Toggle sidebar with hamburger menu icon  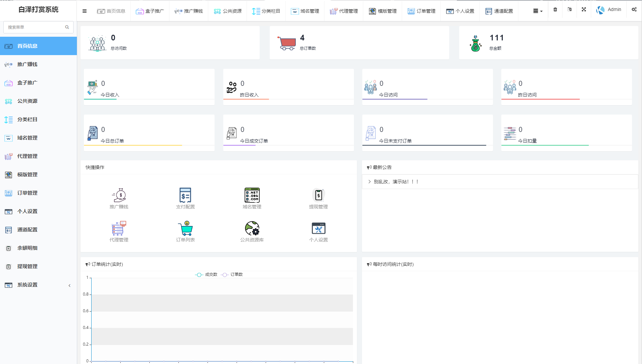[85, 11]
